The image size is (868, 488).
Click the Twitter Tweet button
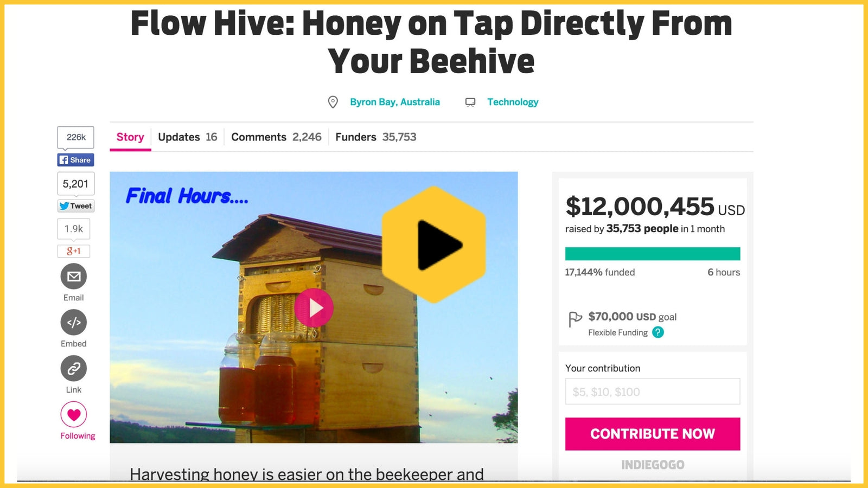(76, 206)
